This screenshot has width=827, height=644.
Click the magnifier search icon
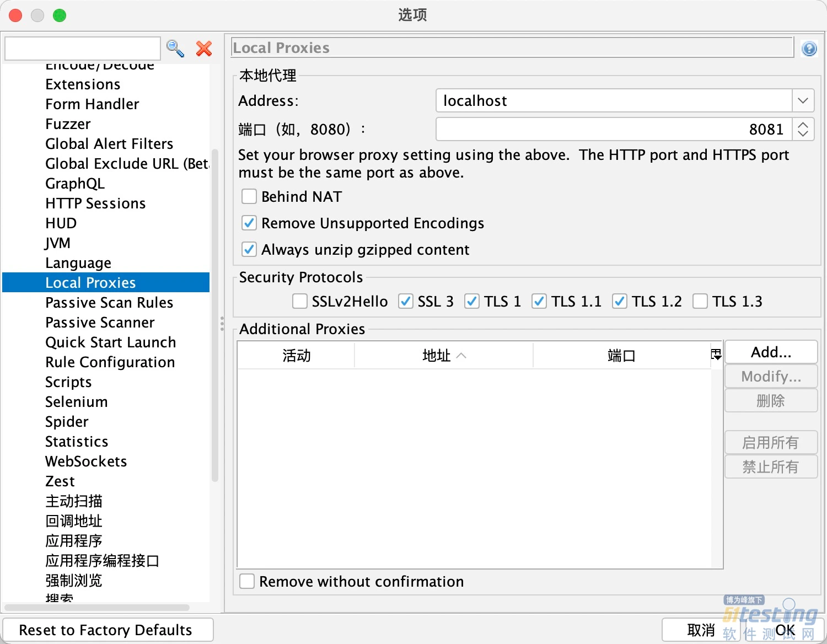(x=175, y=49)
